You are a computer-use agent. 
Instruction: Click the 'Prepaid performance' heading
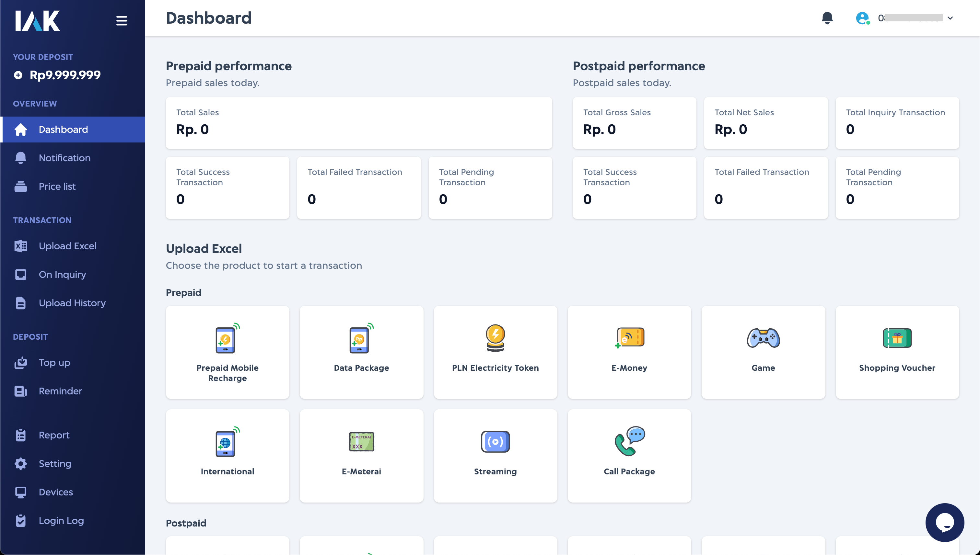coord(228,66)
